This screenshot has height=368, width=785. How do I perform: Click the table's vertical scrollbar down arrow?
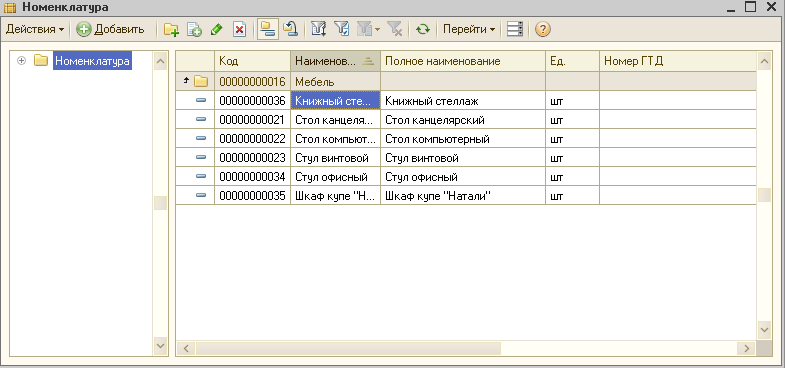(764, 329)
